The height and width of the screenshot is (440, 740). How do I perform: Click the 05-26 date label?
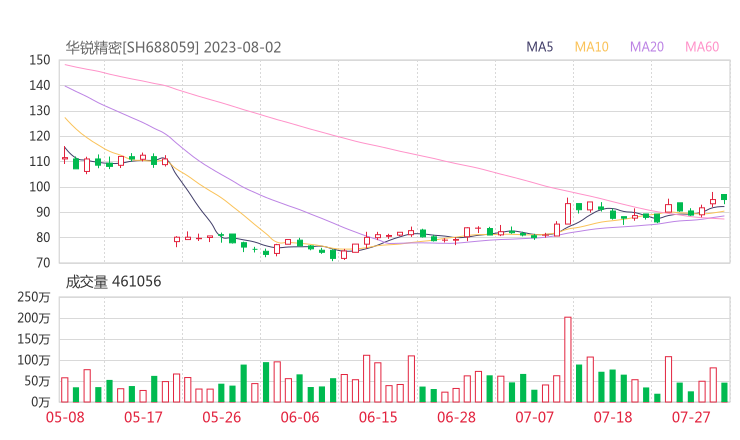tap(222, 418)
